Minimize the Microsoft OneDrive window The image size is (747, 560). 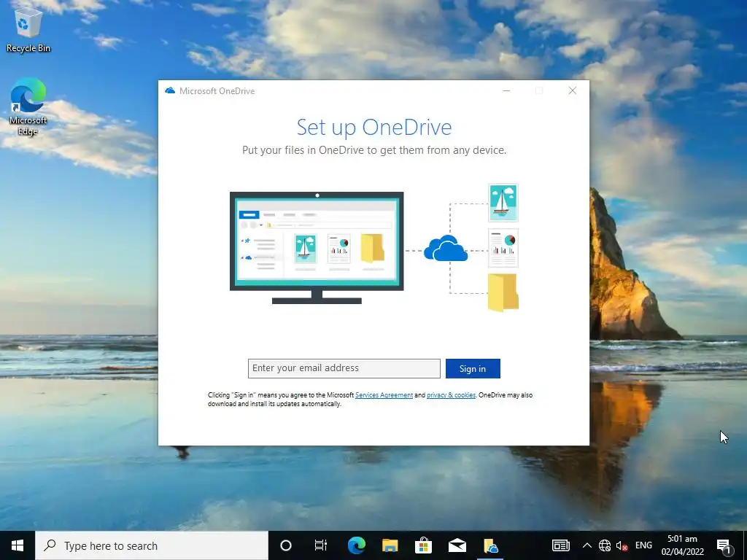[506, 90]
